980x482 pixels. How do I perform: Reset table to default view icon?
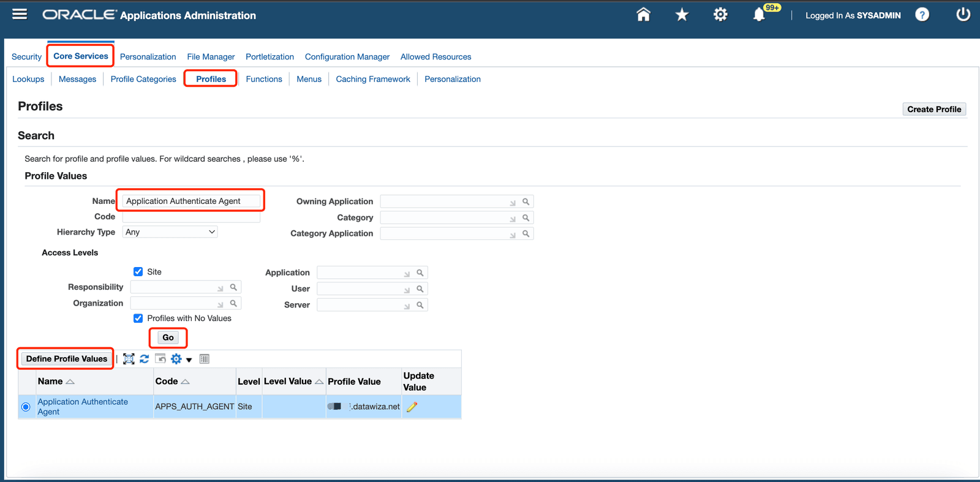click(x=160, y=358)
